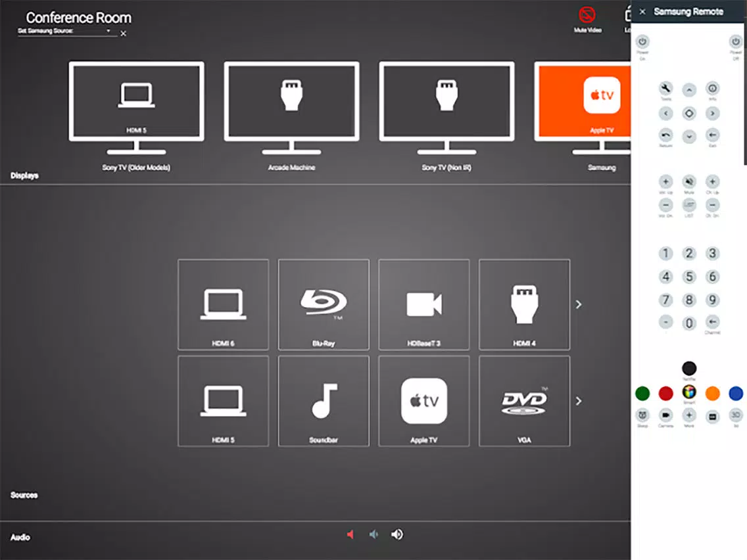The height and width of the screenshot is (560, 747).
Task: Click number 0 on the remote keypad
Action: click(689, 323)
